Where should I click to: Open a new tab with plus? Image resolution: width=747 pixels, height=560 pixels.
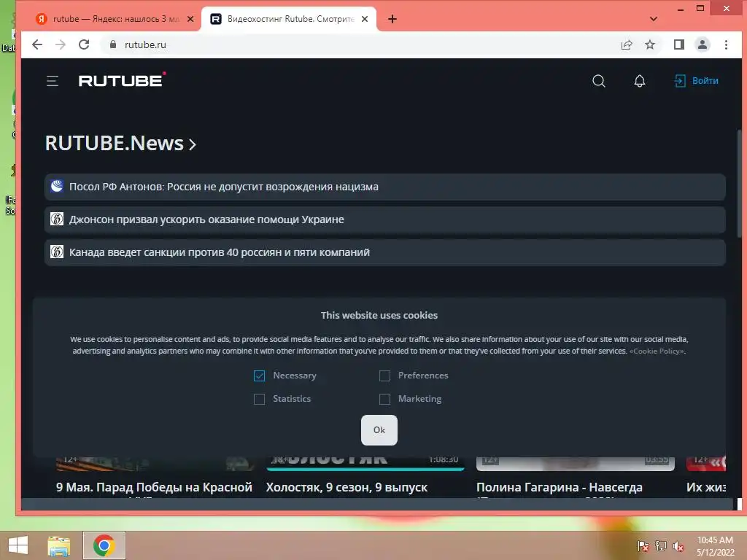click(392, 19)
